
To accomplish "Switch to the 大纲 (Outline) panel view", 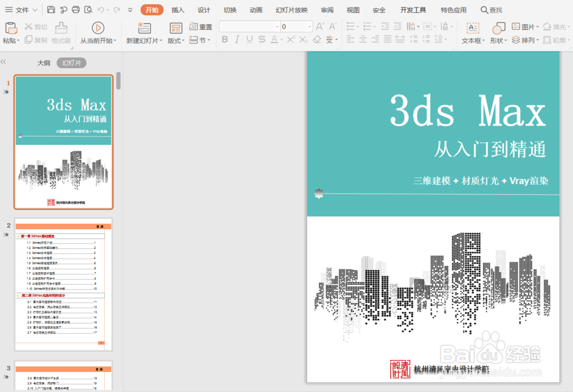I will (x=44, y=63).
